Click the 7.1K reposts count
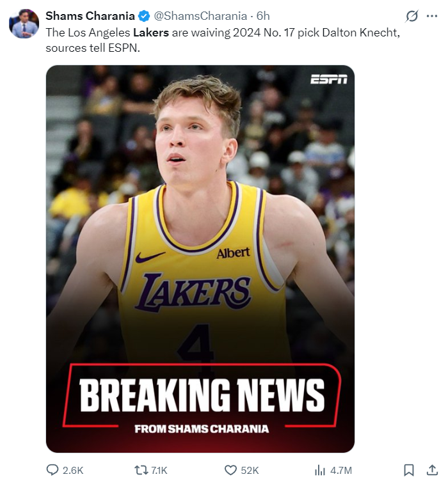The height and width of the screenshot is (486, 448). tap(159, 471)
